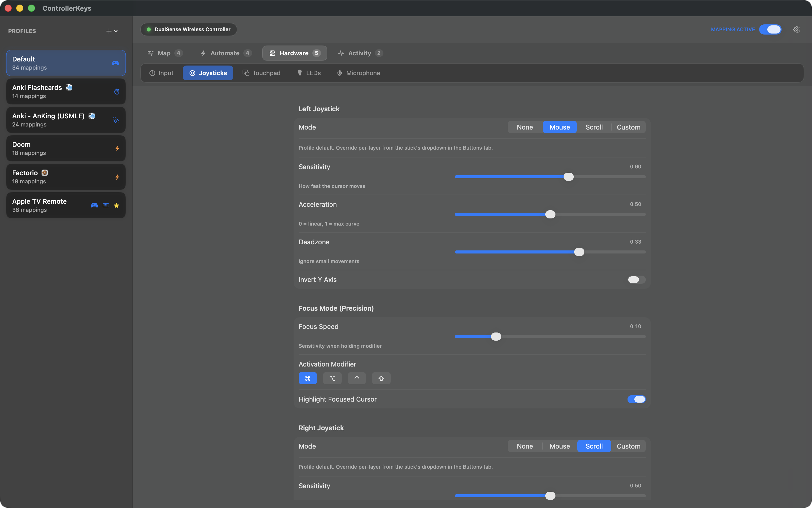Click the Deadzone slider handle

(x=579, y=252)
